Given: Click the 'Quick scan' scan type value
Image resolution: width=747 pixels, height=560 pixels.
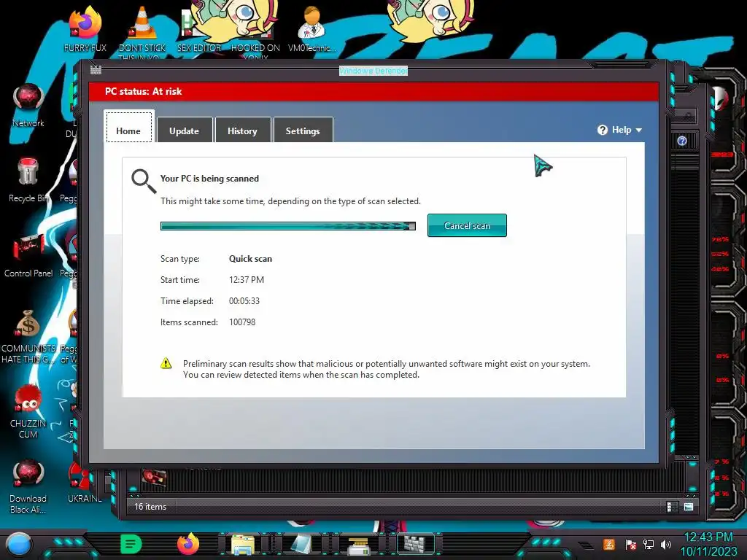Looking at the screenshot, I should pyautogui.click(x=251, y=259).
